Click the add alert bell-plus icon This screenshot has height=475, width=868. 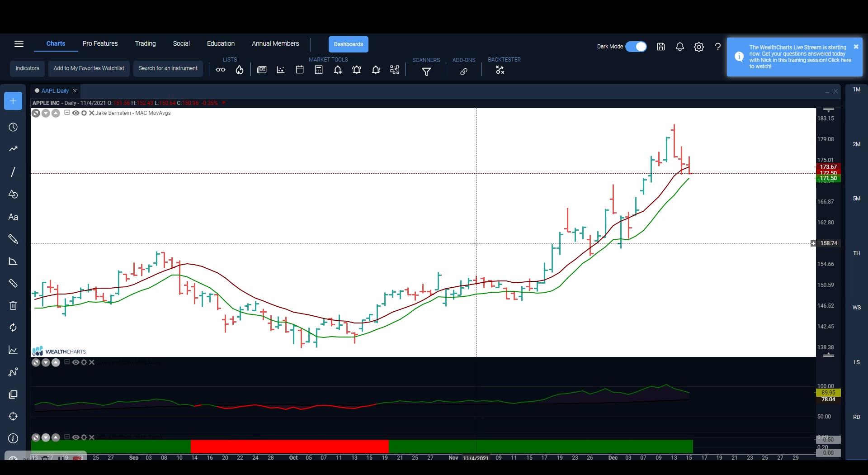[338, 70]
